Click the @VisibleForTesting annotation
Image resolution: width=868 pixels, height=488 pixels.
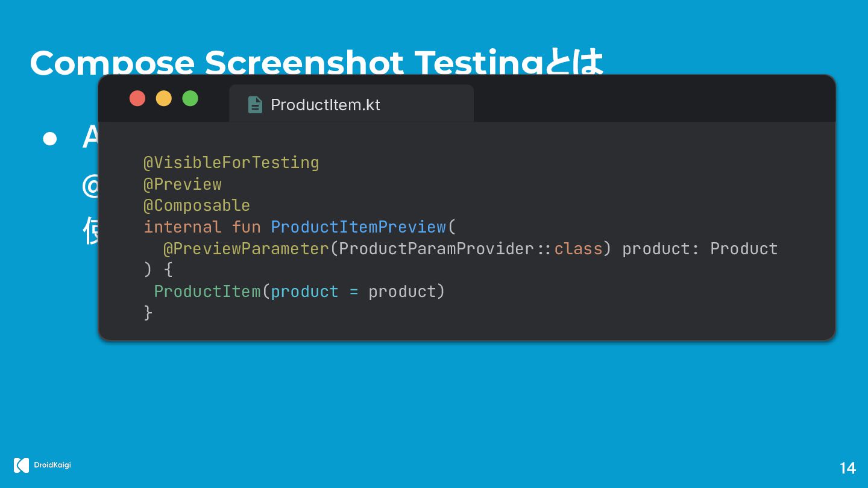(231, 163)
